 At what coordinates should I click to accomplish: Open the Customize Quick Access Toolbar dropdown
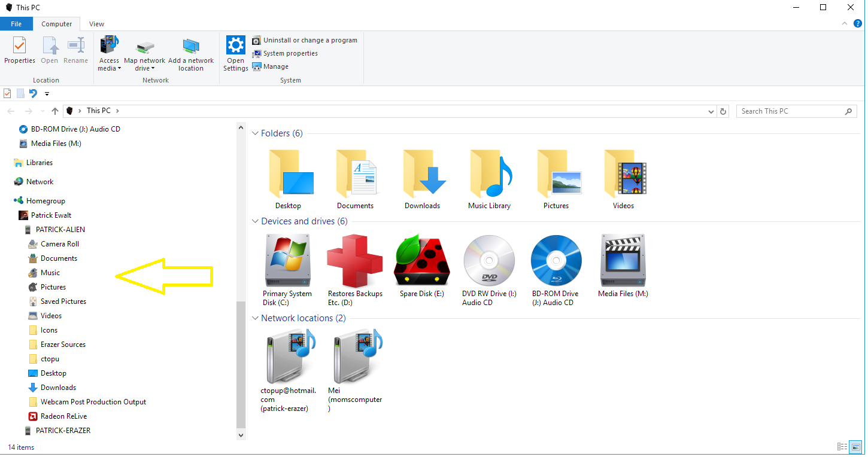pyautogui.click(x=47, y=93)
